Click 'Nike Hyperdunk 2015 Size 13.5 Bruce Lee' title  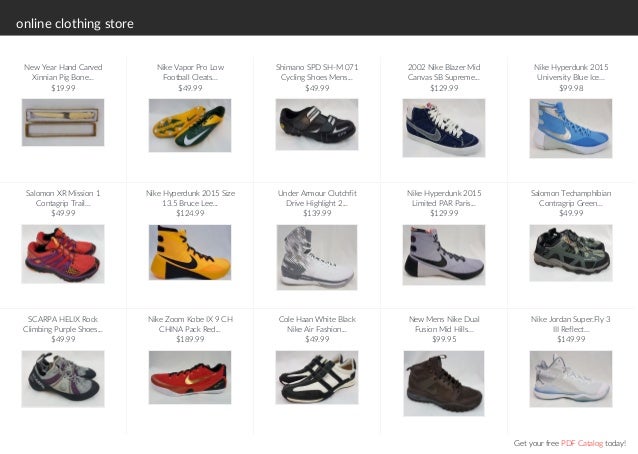190,198
